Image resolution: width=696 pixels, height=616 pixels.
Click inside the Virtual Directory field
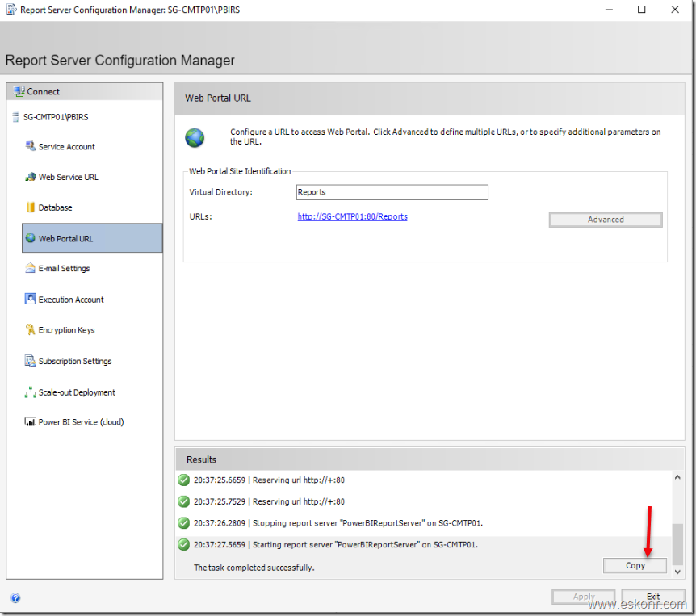392,192
